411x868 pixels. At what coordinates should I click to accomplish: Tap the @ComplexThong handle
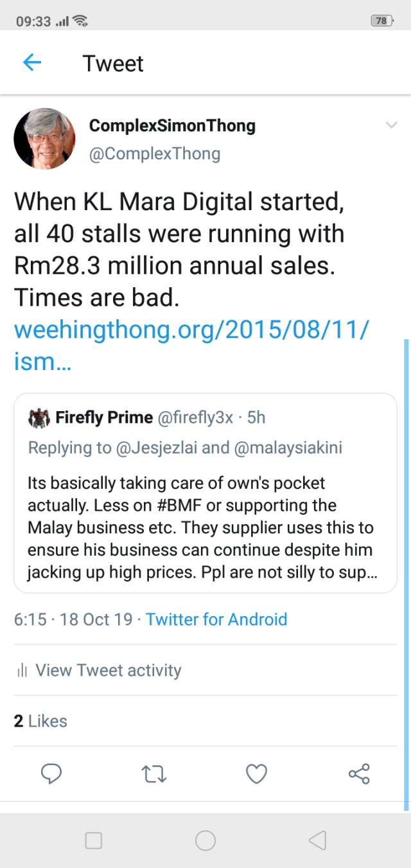155,154
